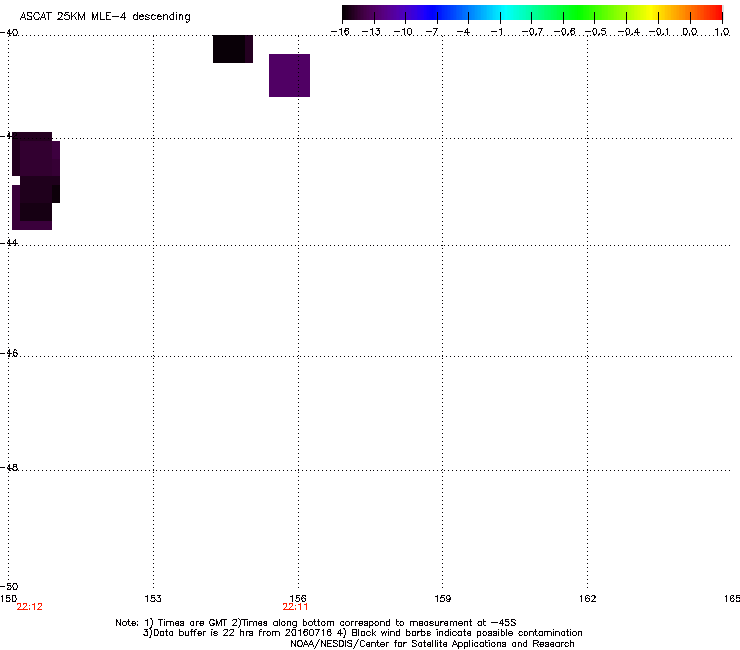Click longitude label 150
This screenshot has width=740, height=650.
pyautogui.click(x=8, y=599)
